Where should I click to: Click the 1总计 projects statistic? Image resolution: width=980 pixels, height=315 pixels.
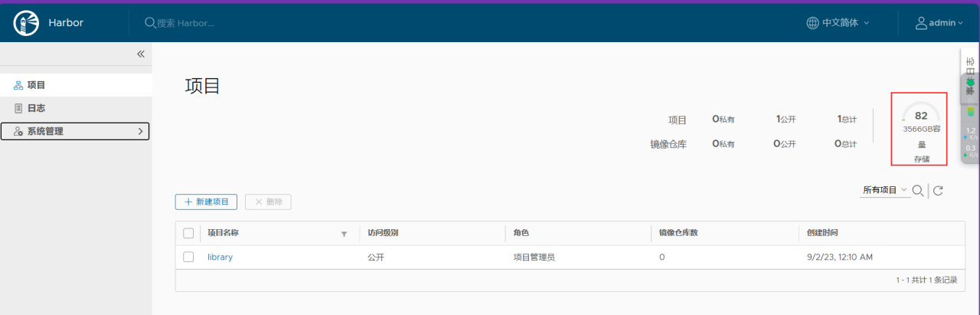[x=847, y=120]
